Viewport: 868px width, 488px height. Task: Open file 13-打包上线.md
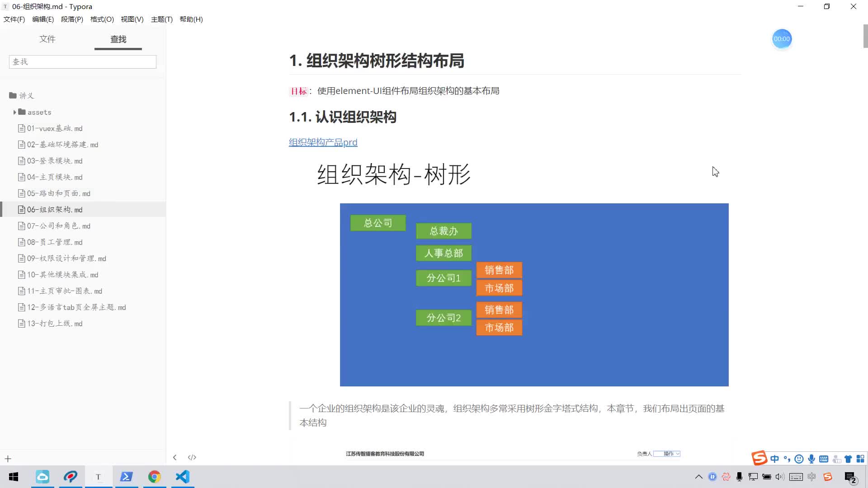(50, 324)
